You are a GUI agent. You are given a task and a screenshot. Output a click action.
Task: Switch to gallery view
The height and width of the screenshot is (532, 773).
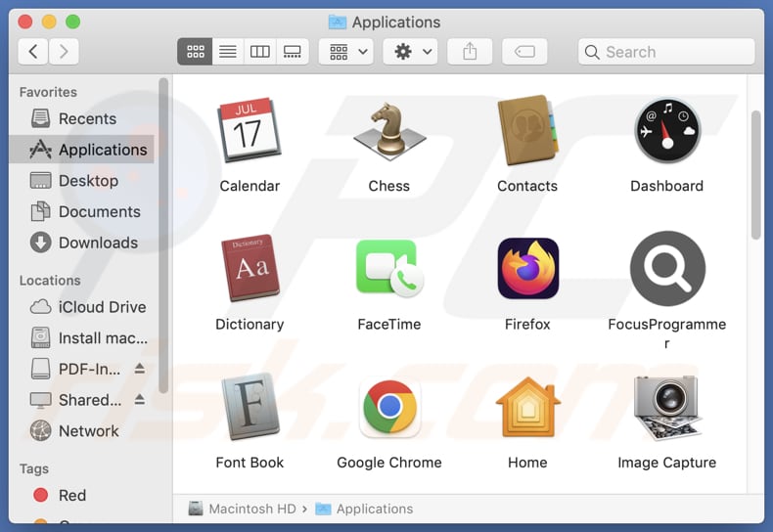[293, 51]
